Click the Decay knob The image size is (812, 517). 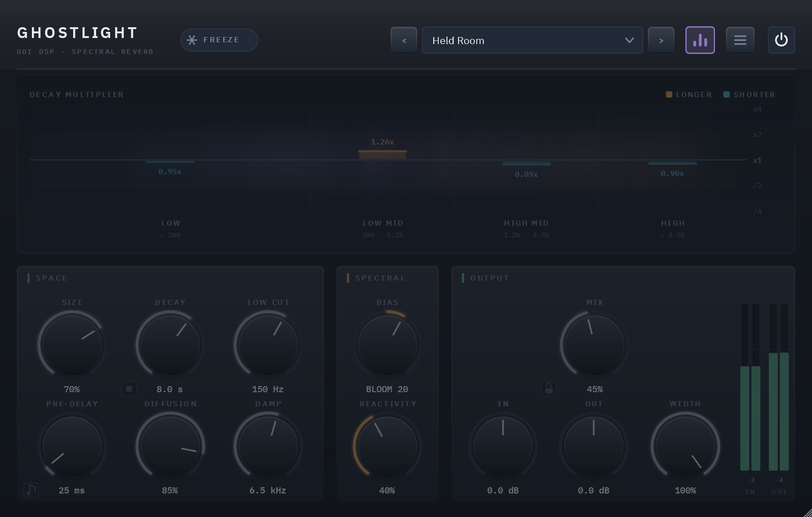tap(170, 345)
